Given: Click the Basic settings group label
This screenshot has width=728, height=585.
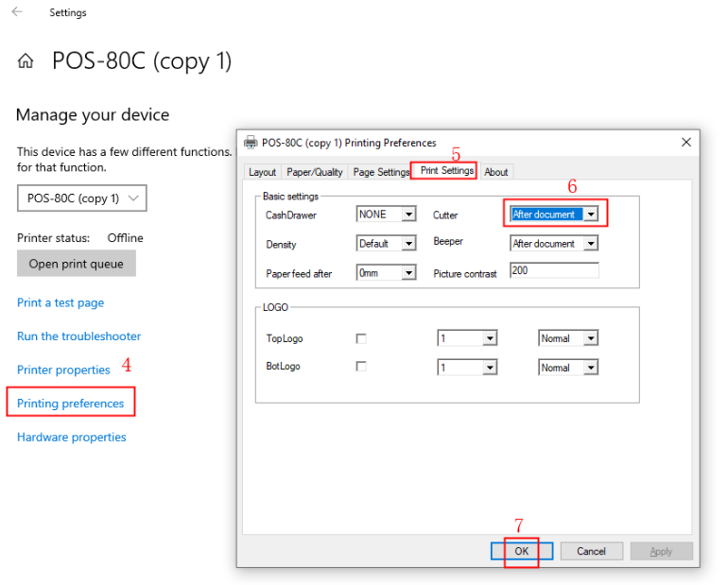Looking at the screenshot, I should (x=290, y=197).
